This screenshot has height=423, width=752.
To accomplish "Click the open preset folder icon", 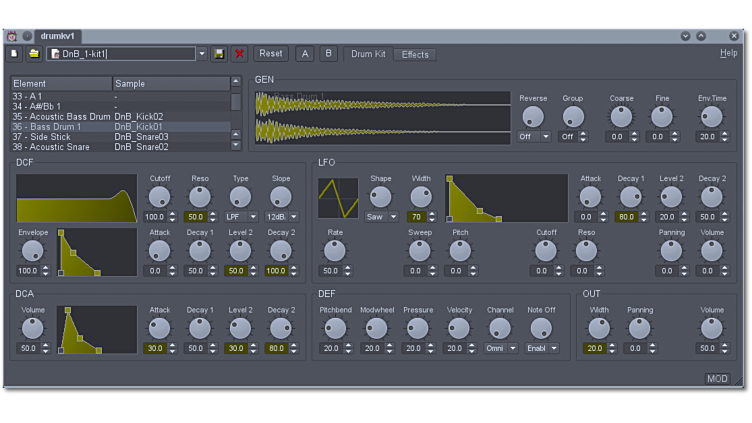I will click(33, 54).
